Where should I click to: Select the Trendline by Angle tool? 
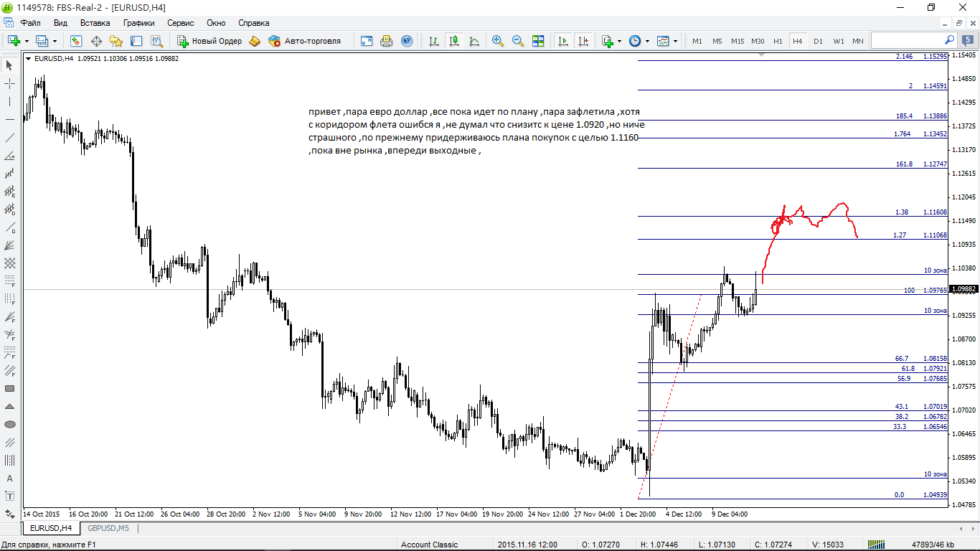point(10,156)
